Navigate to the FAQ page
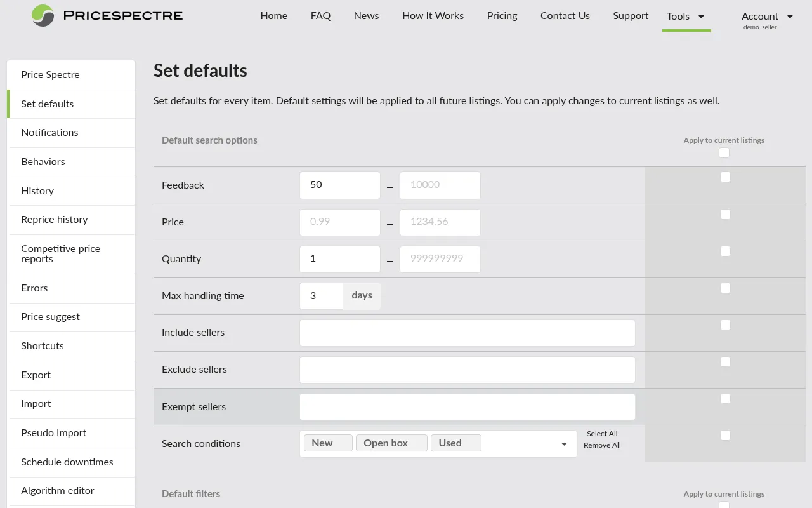 [x=320, y=16]
